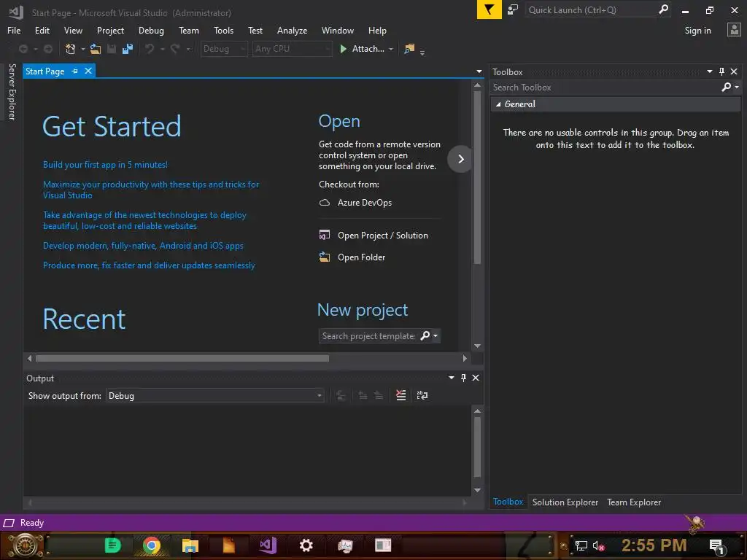The width and height of the screenshot is (747, 560).
Task: Close the Start Page tab
Action: (x=88, y=71)
